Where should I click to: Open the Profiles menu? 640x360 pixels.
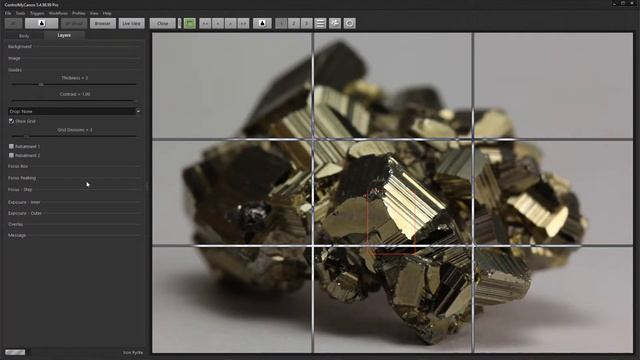pos(79,13)
